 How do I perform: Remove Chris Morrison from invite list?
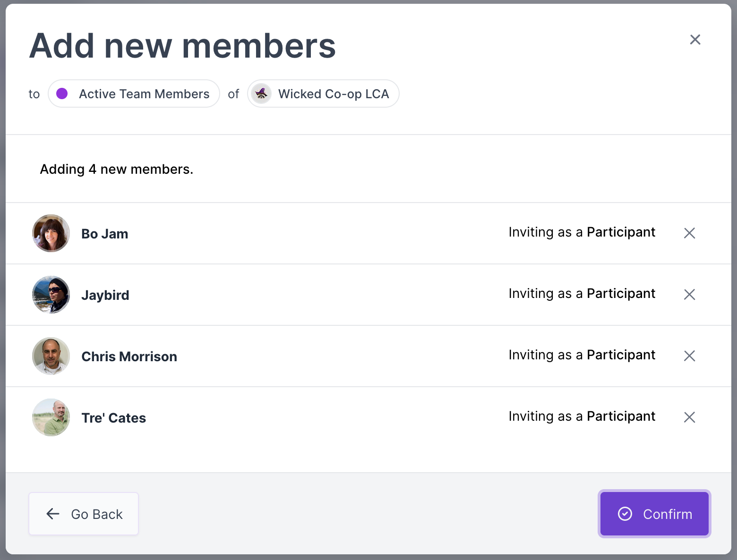point(689,356)
